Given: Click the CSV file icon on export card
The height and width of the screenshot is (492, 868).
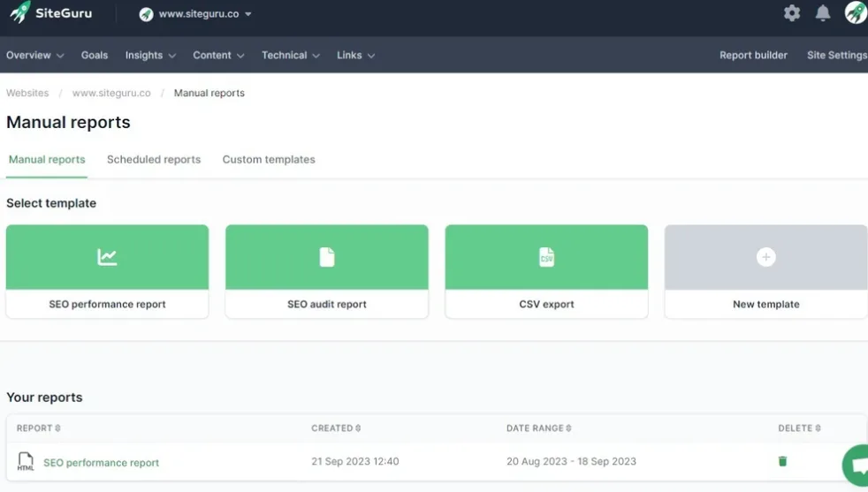Looking at the screenshot, I should pos(546,257).
